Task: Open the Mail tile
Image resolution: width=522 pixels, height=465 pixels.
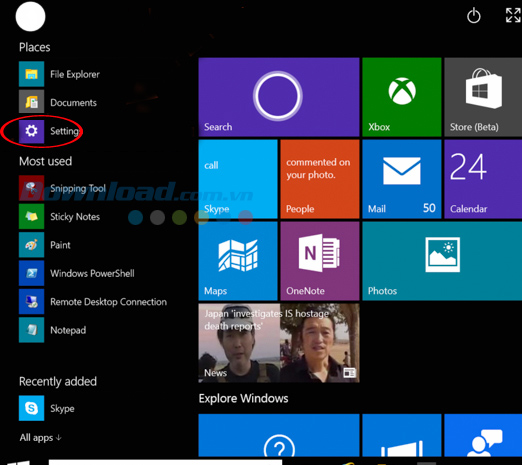Action: 402,179
